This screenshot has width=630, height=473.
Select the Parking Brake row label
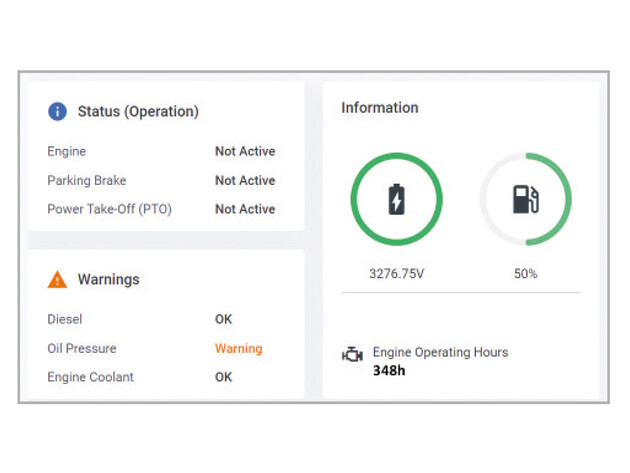pyautogui.click(x=87, y=181)
